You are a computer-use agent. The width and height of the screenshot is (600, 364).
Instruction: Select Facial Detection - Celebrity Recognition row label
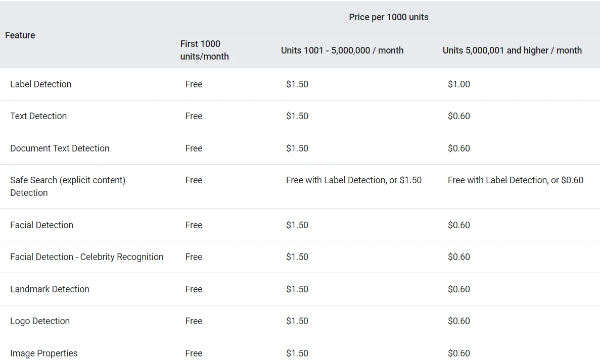coord(86,257)
